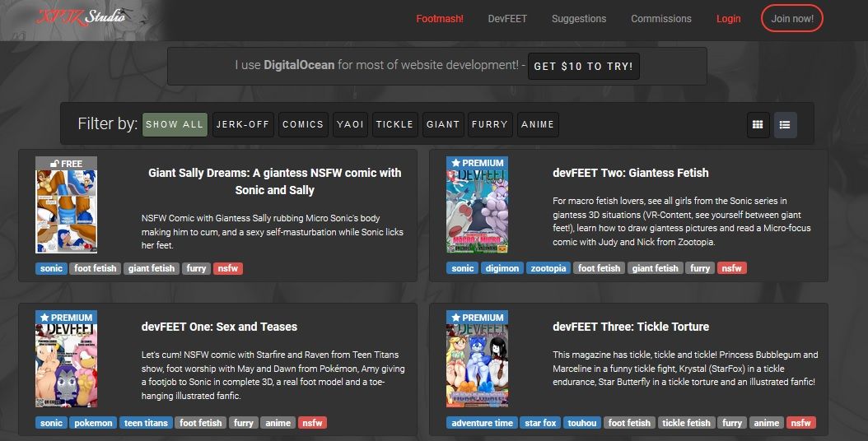This screenshot has height=441, width=868.
Task: Open the Footmash! page
Action: click(x=440, y=19)
